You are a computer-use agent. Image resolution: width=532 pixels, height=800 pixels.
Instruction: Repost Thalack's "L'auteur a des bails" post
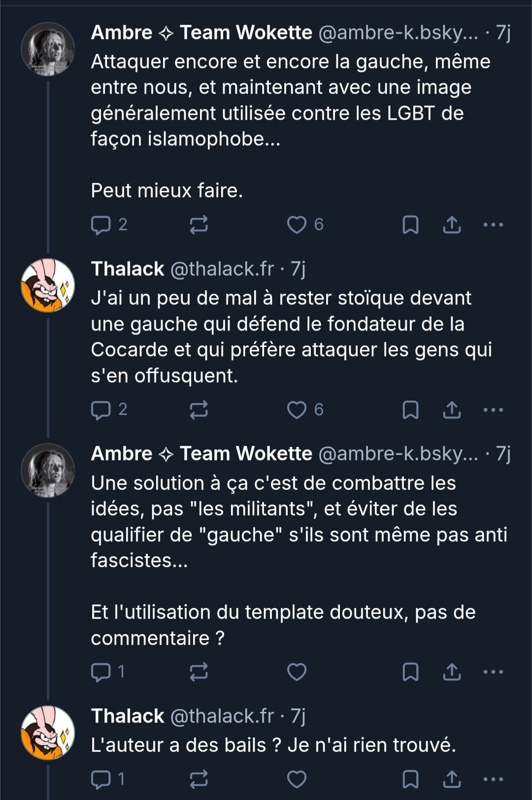click(199, 779)
